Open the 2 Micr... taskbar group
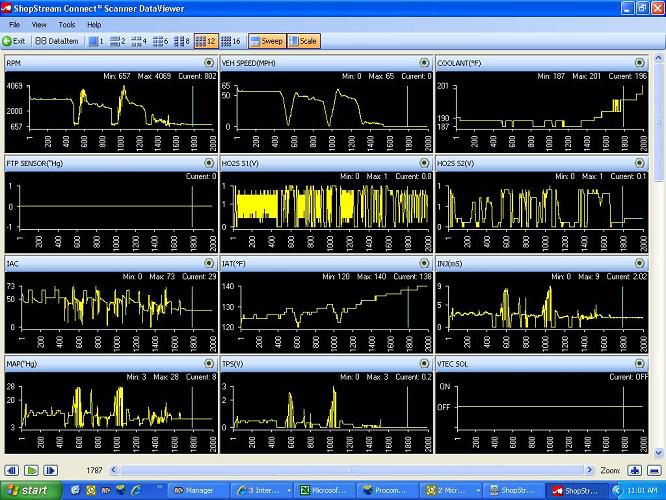 coord(451,490)
